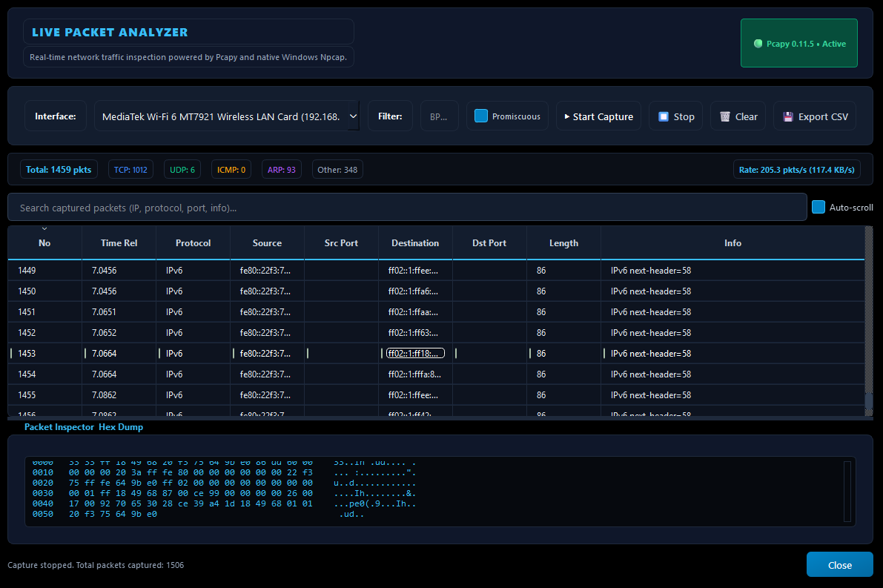
Task: Click the Pcapy 0.11.5 Active status badge
Action: 799,43
